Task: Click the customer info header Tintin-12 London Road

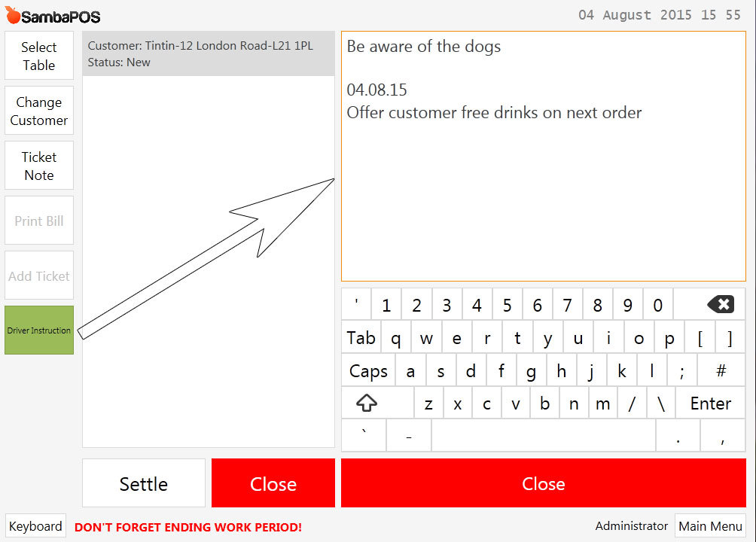Action: (209, 53)
